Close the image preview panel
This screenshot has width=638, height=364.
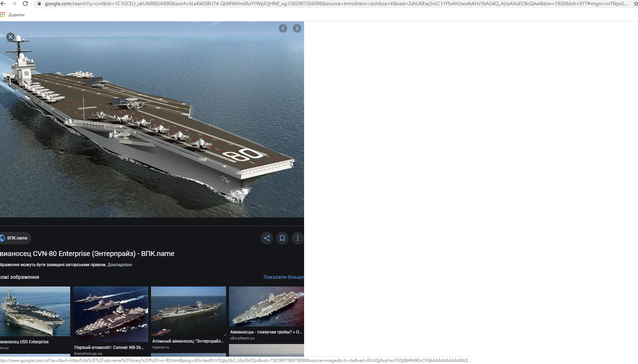[x=11, y=37]
